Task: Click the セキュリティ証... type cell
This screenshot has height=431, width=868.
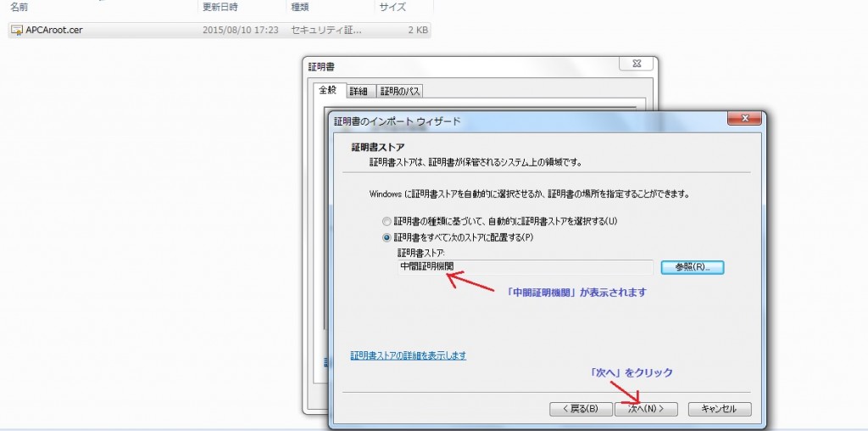Action: 326,30
